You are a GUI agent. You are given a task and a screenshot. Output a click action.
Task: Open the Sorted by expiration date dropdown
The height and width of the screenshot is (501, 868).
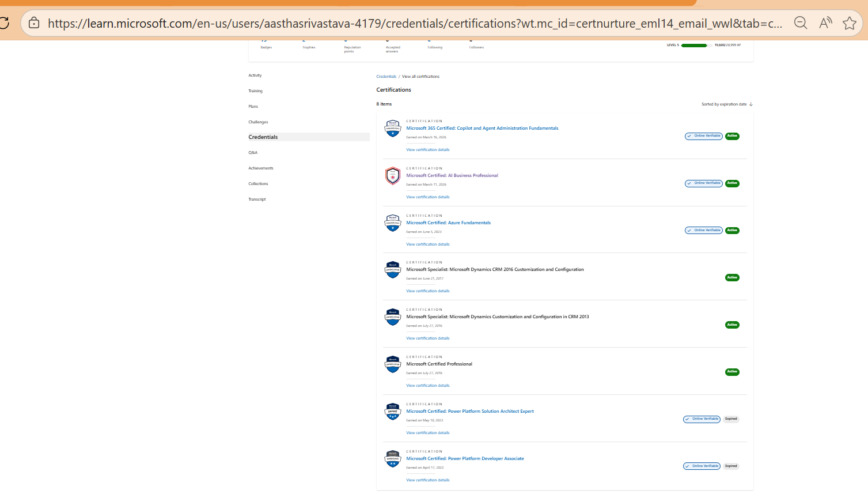[727, 104]
